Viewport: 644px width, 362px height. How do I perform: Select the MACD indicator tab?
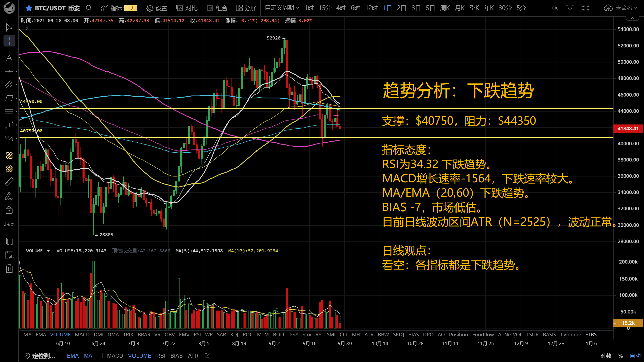[x=82, y=335]
